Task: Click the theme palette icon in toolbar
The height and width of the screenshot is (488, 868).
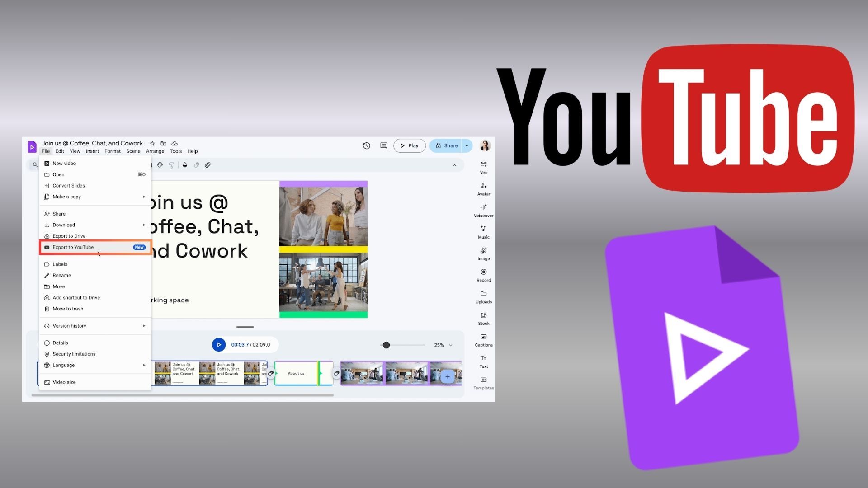Action: coord(160,165)
